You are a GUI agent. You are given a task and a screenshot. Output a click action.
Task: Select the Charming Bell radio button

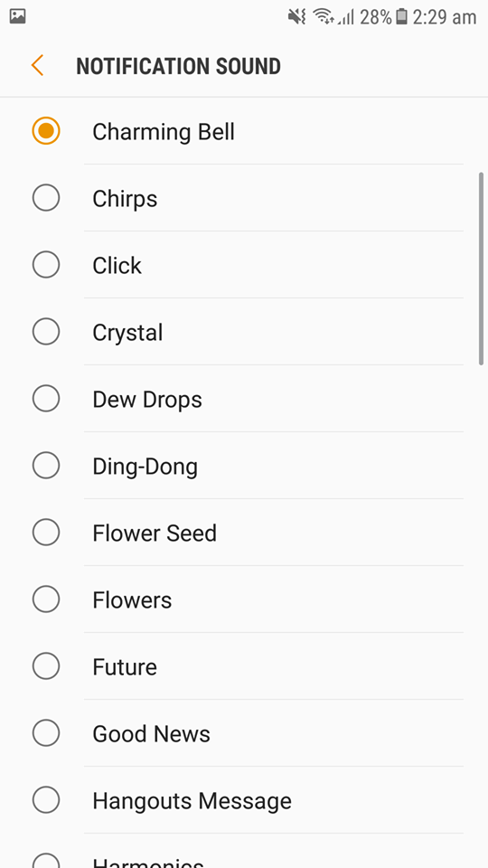(46, 131)
